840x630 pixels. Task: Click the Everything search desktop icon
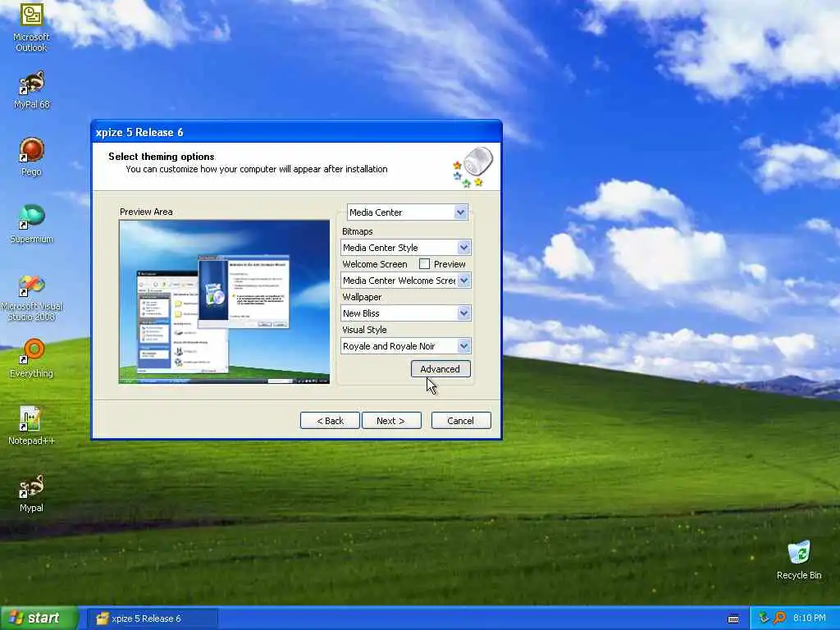(31, 358)
